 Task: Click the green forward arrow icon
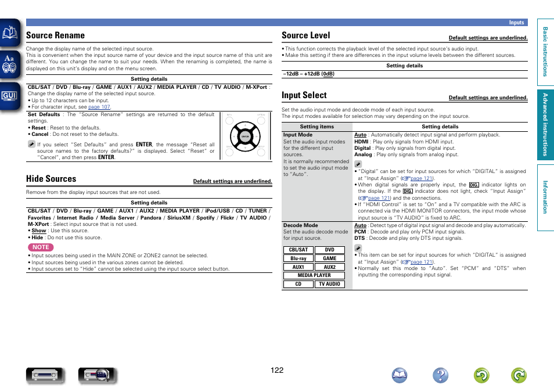(519, 375)
